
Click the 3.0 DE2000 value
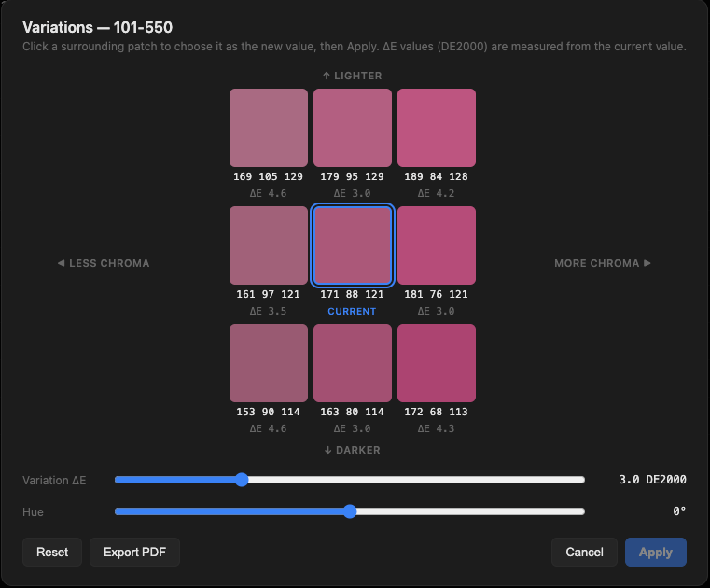(652, 480)
